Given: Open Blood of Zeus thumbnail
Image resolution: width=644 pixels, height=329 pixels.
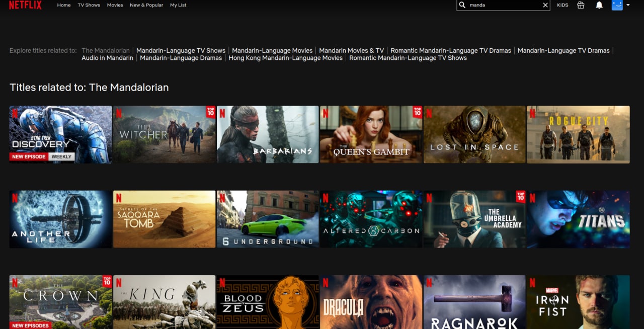Looking at the screenshot, I should [268, 302].
